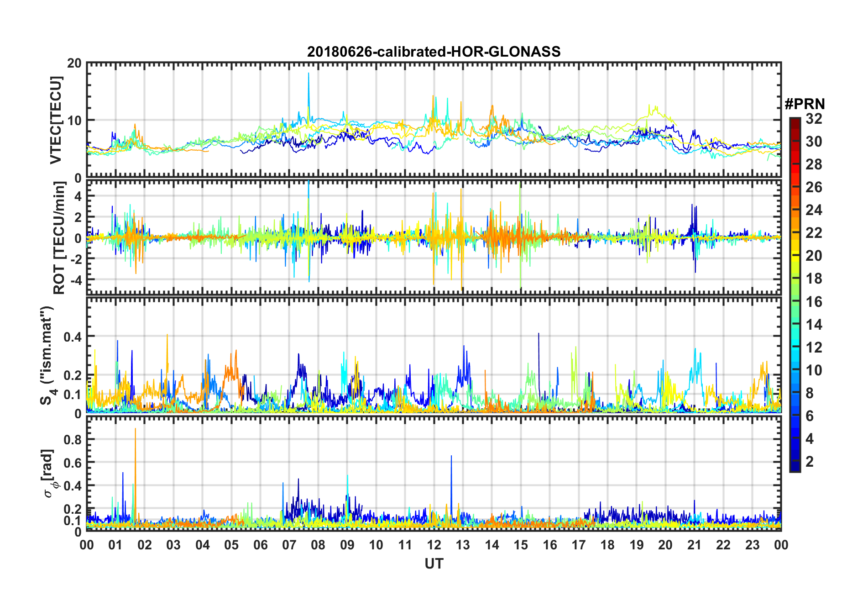The image size is (868, 590).
Task: Click hour 18 on the UT axis
Action: tap(607, 545)
